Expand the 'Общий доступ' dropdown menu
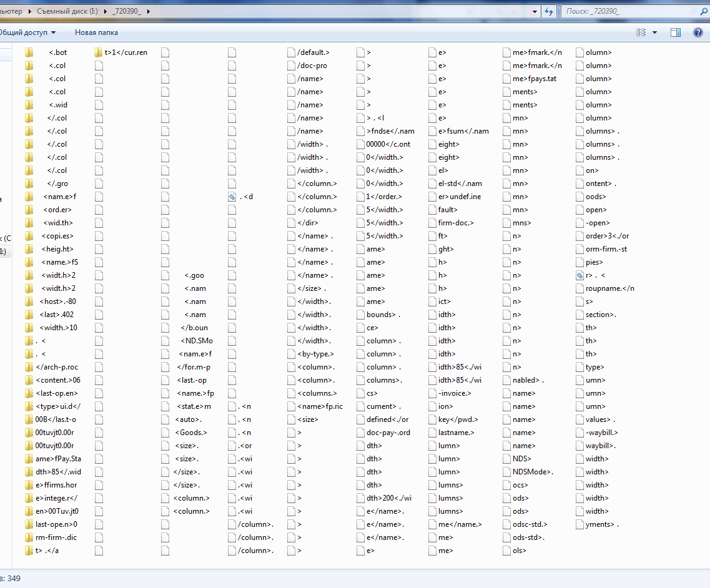Screen dimensions: 710x588 point(54,32)
